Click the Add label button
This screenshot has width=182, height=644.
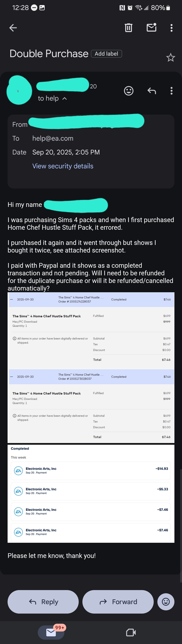pyautogui.click(x=107, y=54)
